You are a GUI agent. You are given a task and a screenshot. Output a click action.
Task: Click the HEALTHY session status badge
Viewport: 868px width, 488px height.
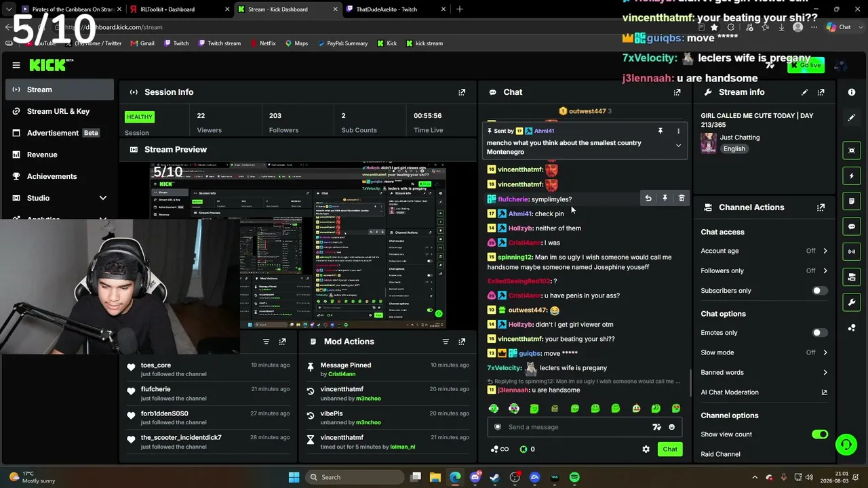click(x=140, y=117)
